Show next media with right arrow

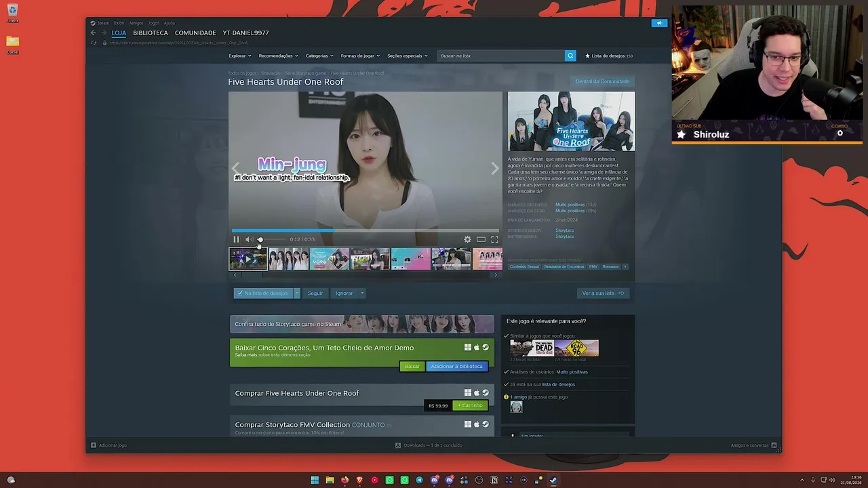(x=495, y=168)
